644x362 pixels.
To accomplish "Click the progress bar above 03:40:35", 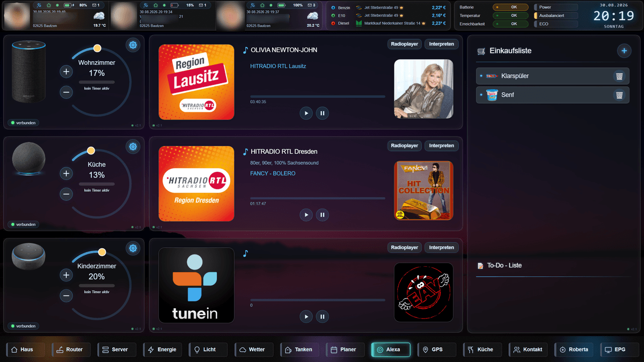I will point(318,97).
